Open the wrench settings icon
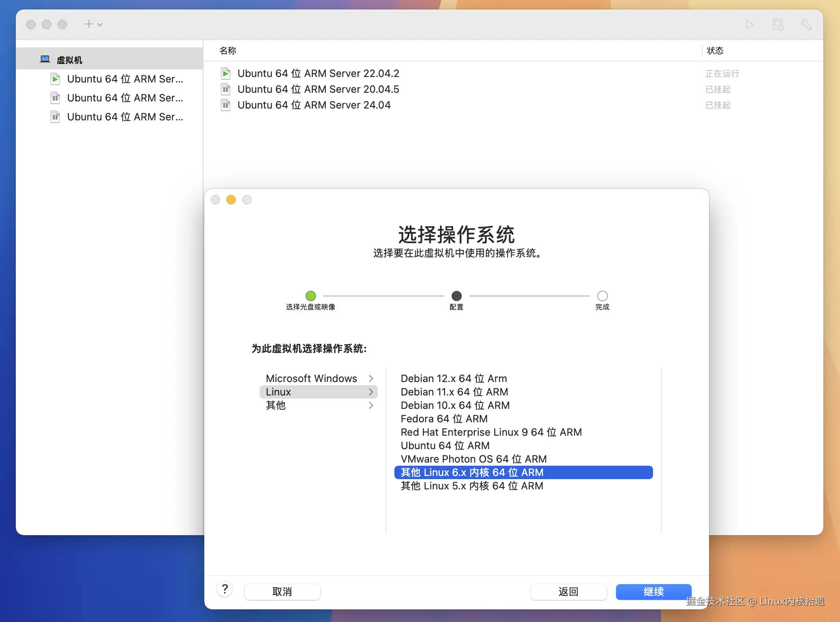The image size is (840, 622). tap(806, 25)
